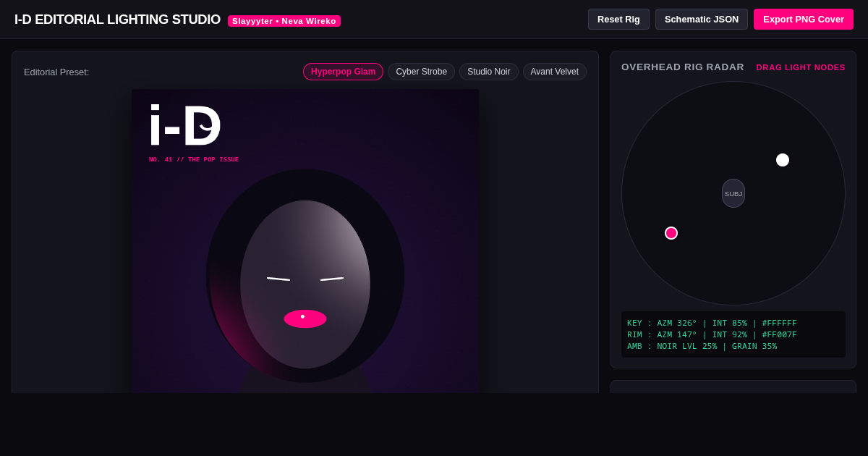
Task: Click the Reset Rig button
Action: 618,20
